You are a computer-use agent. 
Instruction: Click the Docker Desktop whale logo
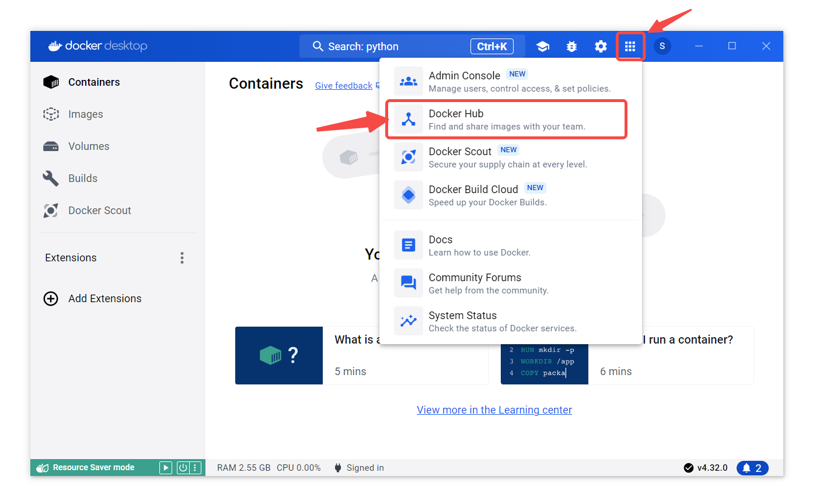[55, 46]
